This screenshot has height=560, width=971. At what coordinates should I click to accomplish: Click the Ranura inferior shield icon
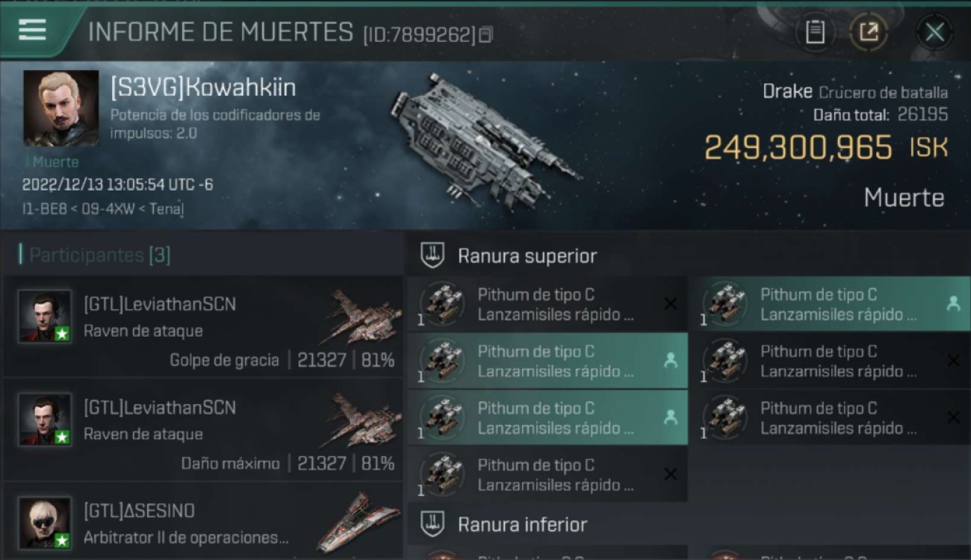(432, 523)
